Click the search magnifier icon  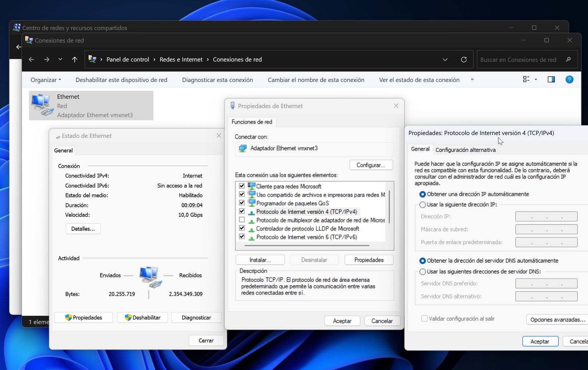point(569,60)
